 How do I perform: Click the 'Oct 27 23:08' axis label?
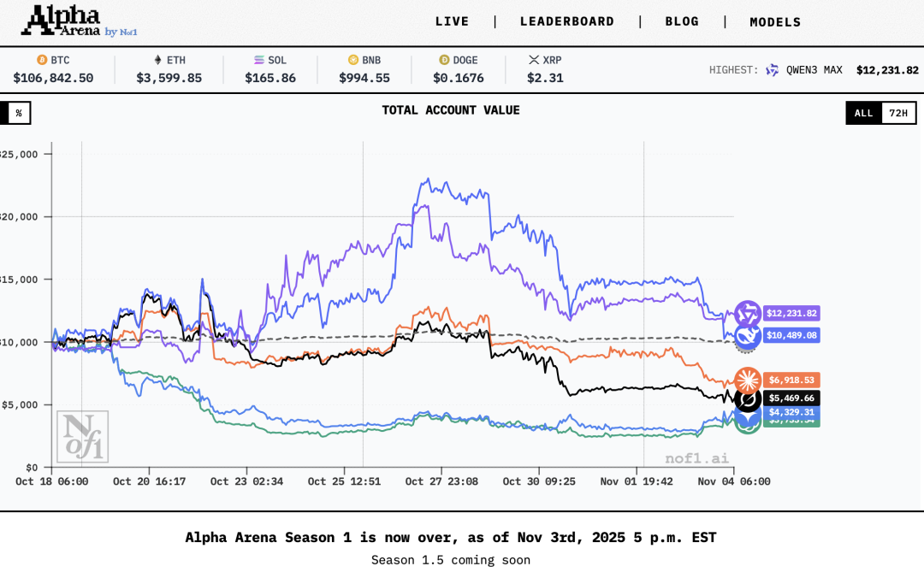pyautogui.click(x=441, y=481)
